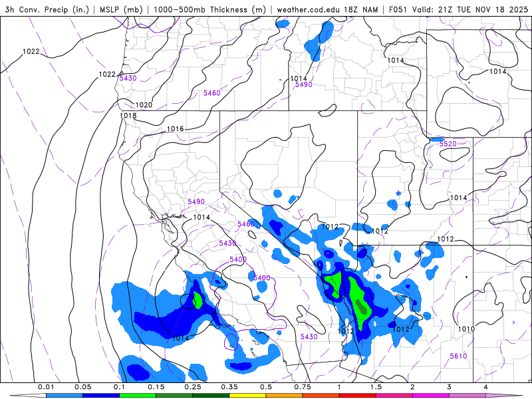Click the purple 5520 thickness label
Viewport: 532px width, 399px height.
pyautogui.click(x=448, y=144)
